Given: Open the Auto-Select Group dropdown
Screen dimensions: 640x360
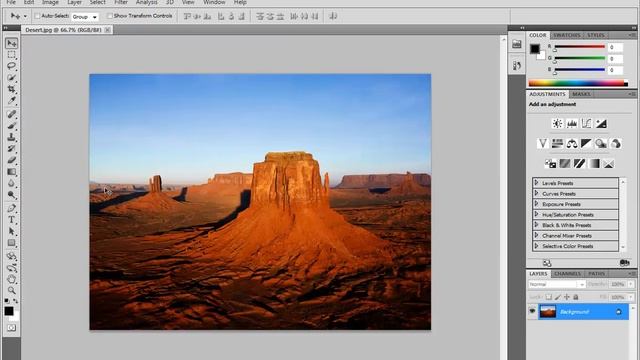Looking at the screenshot, I should pyautogui.click(x=85, y=17).
